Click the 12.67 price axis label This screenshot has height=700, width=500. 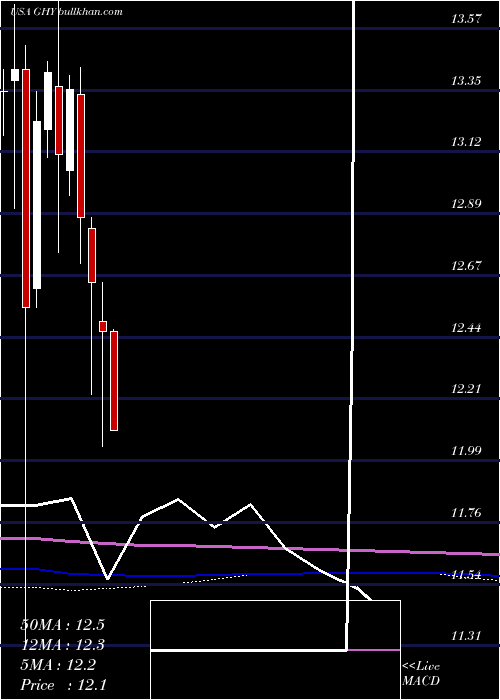tap(466, 266)
